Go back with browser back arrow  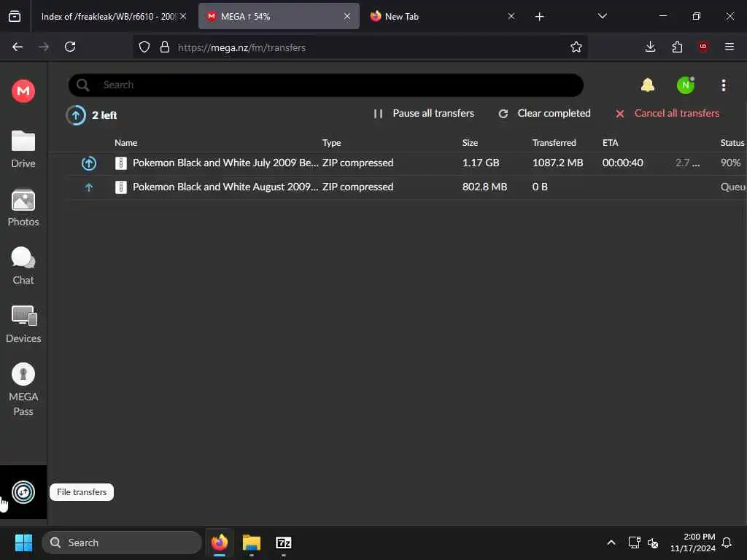click(x=18, y=47)
